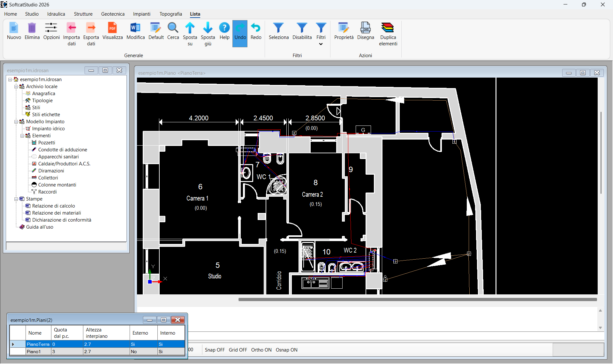Open the Studio tab
This screenshot has height=364, width=613.
pos(32,14)
